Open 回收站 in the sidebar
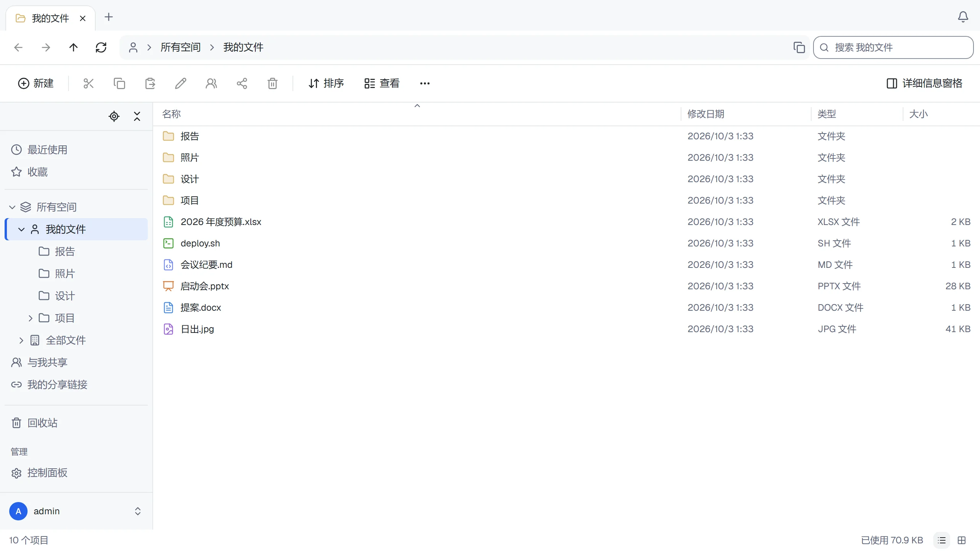The width and height of the screenshot is (980, 551). [x=76, y=423]
